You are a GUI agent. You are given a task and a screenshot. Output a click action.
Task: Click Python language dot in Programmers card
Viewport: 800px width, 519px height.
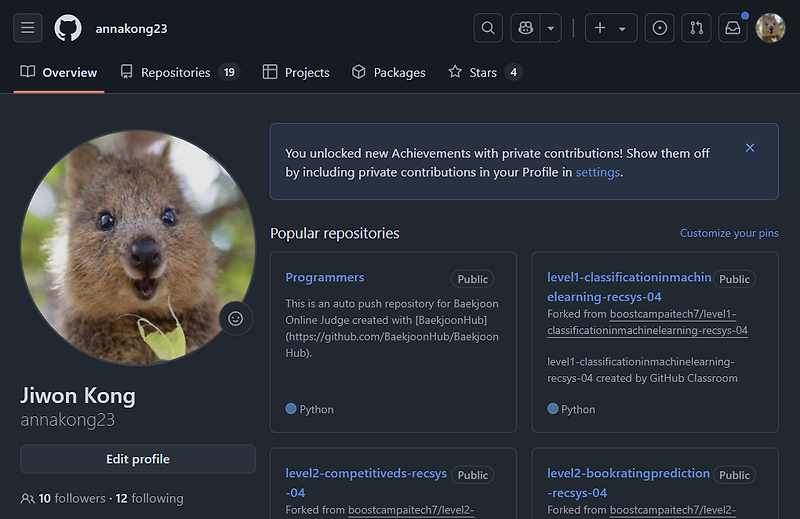coord(291,409)
